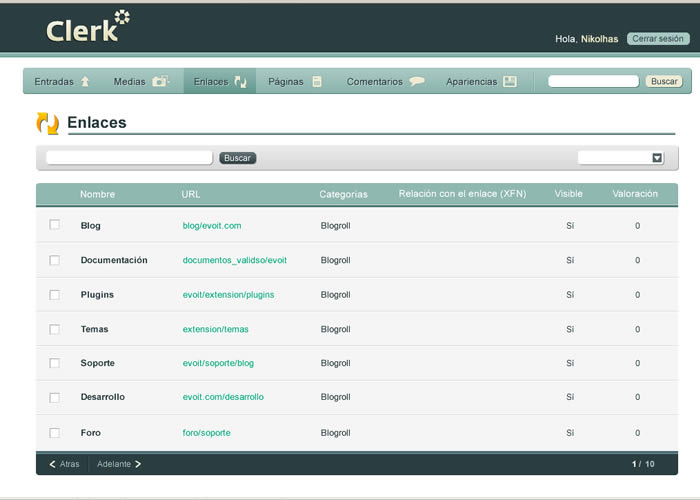Click the Cerrar sesión button

coord(658,38)
